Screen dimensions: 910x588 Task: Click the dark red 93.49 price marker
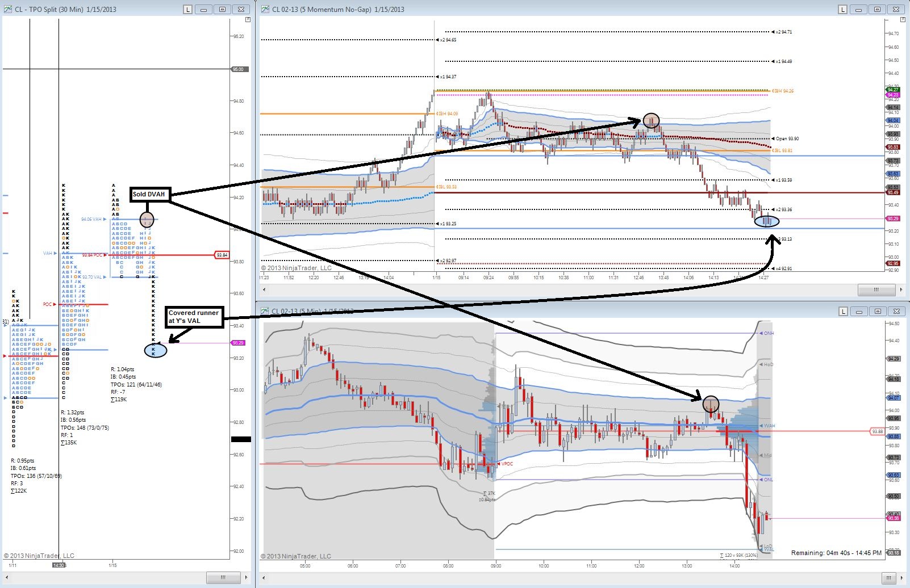pyautogui.click(x=893, y=192)
